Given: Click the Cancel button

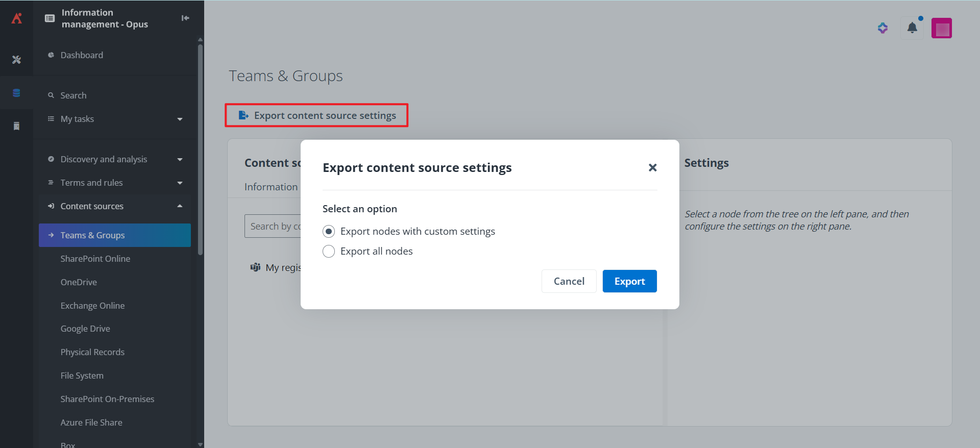Looking at the screenshot, I should point(569,281).
